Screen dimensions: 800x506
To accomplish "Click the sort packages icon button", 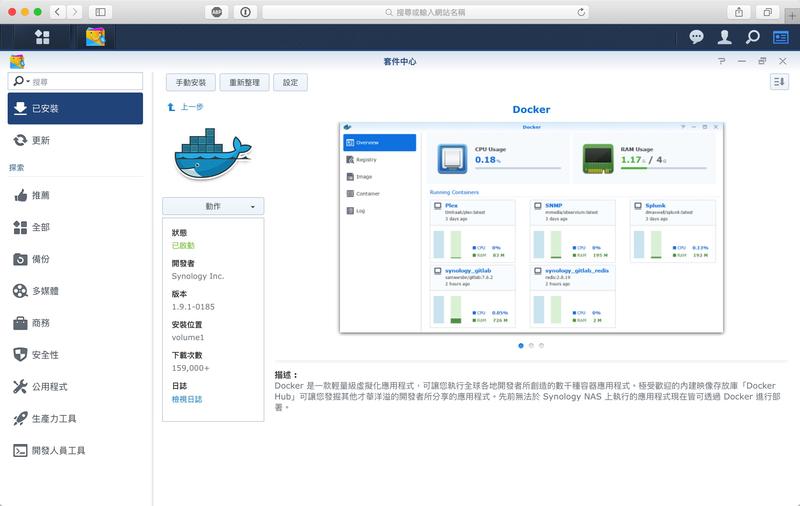I will click(779, 82).
